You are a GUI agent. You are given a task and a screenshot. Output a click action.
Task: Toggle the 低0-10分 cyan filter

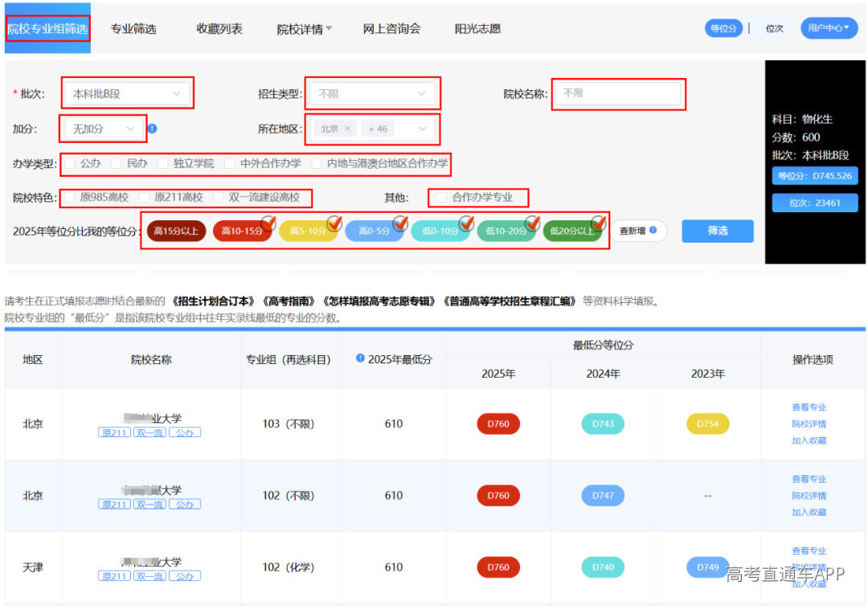pos(440,231)
